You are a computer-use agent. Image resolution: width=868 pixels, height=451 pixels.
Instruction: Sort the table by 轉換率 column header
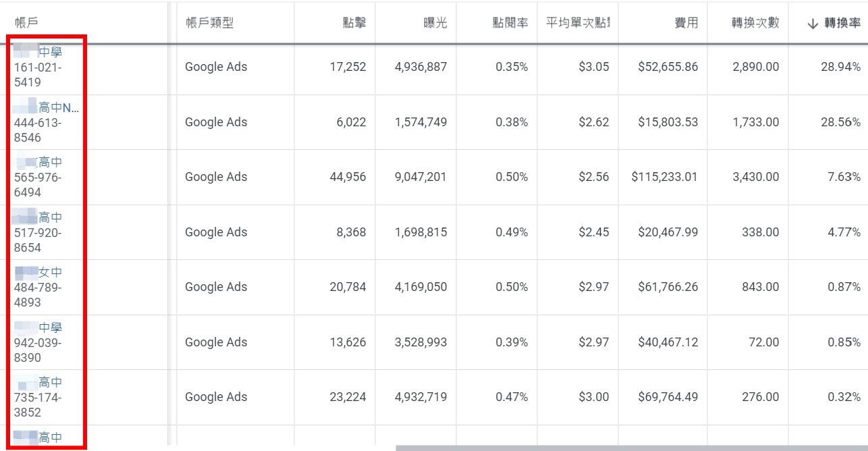tap(842, 24)
